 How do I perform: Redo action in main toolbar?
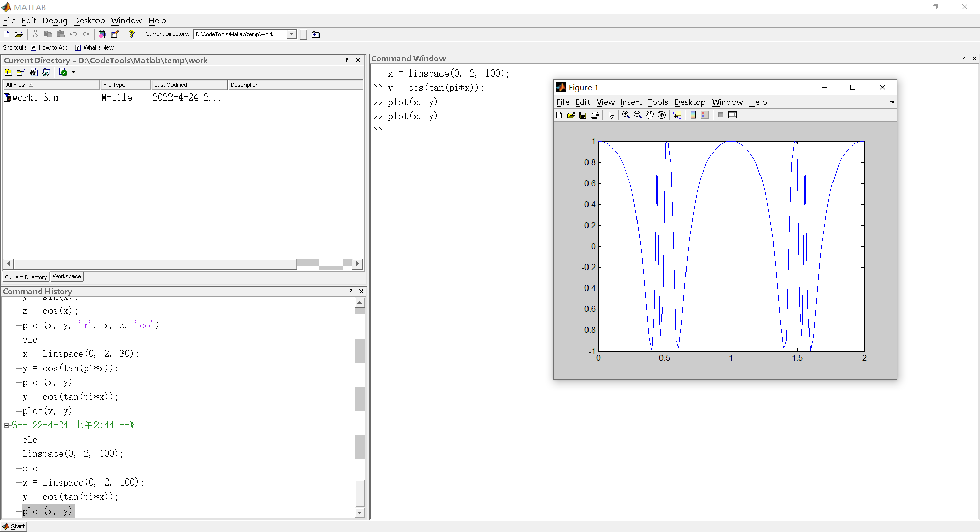86,34
